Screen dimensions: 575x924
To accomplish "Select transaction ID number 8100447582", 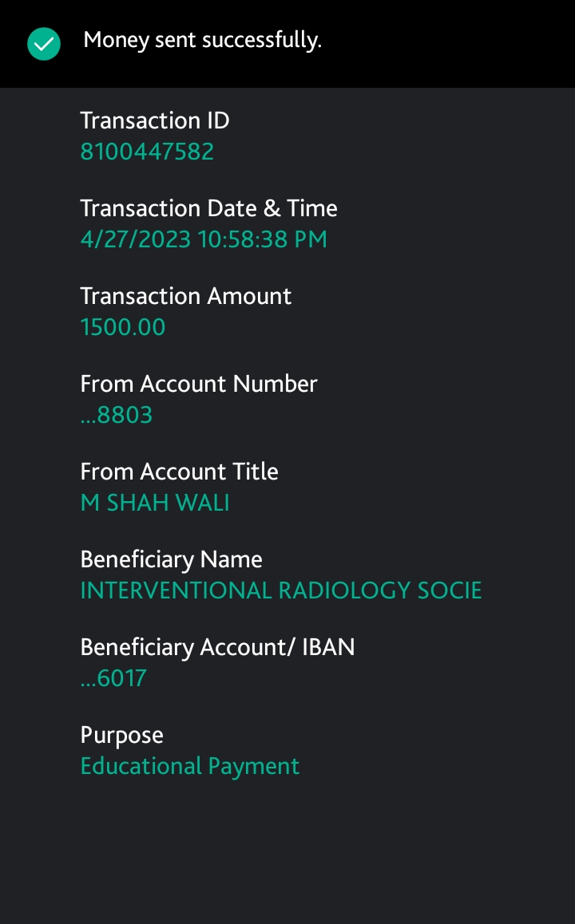I will [147, 152].
